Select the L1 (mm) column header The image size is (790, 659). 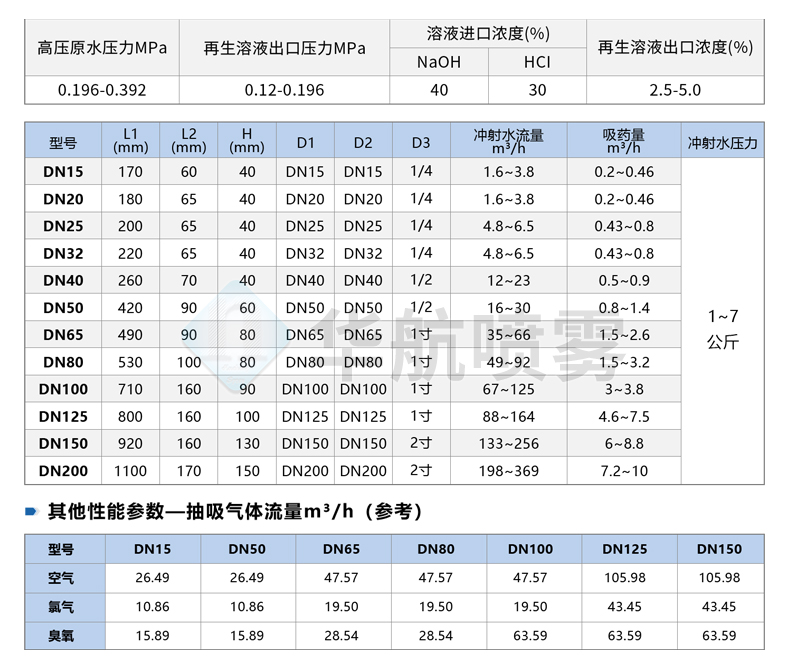tap(130, 141)
